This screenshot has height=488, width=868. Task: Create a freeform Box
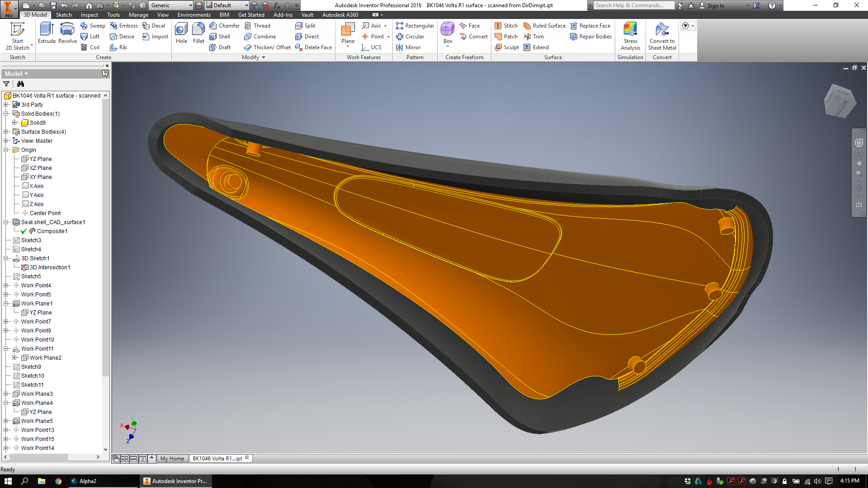pyautogui.click(x=448, y=34)
